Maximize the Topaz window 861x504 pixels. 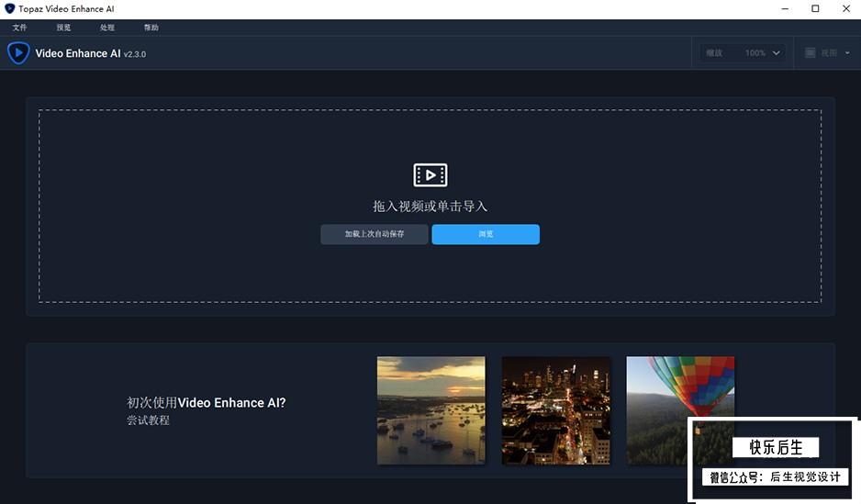(815, 9)
